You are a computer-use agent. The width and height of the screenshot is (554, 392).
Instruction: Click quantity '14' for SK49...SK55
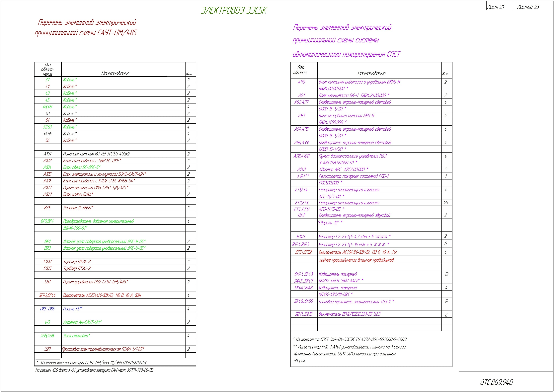click(x=446, y=301)
